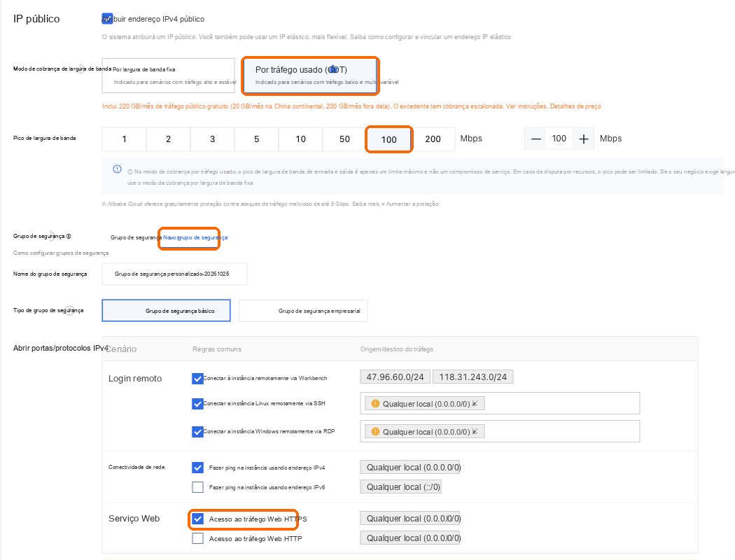This screenshot has width=735, height=560.
Task: Open Como configurar grupos de segurança link
Action: pyautogui.click(x=61, y=253)
